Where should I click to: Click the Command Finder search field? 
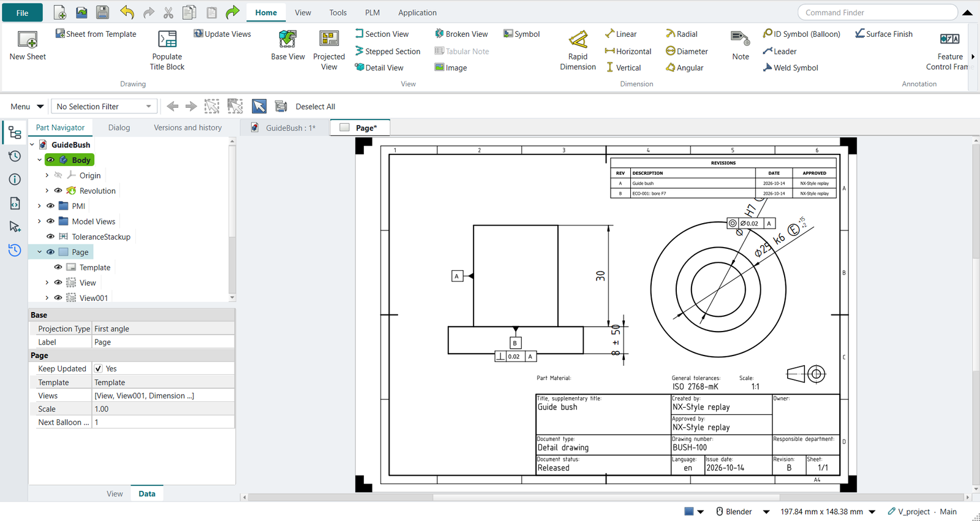(x=877, y=12)
